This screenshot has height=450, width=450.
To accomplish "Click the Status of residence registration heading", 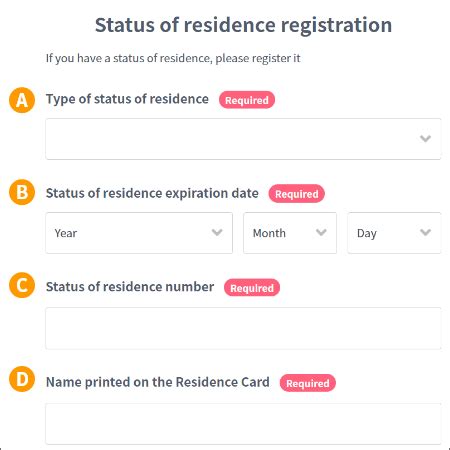I will point(243,25).
